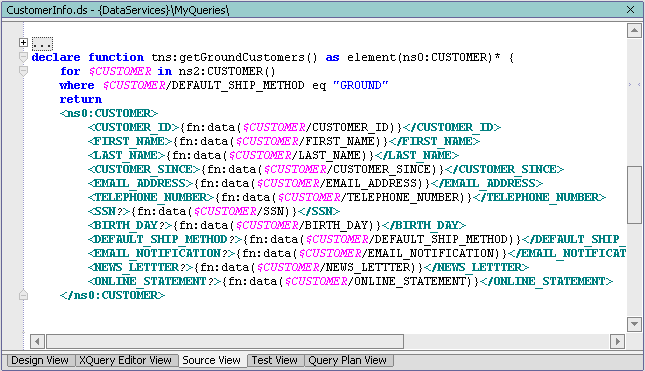Click the opening <ns0:CUSTOMER> tag
This screenshot has width=645, height=371.
point(109,113)
